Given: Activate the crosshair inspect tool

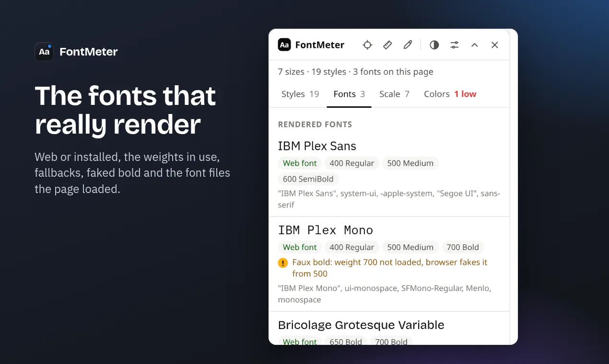Looking at the screenshot, I should 367,45.
